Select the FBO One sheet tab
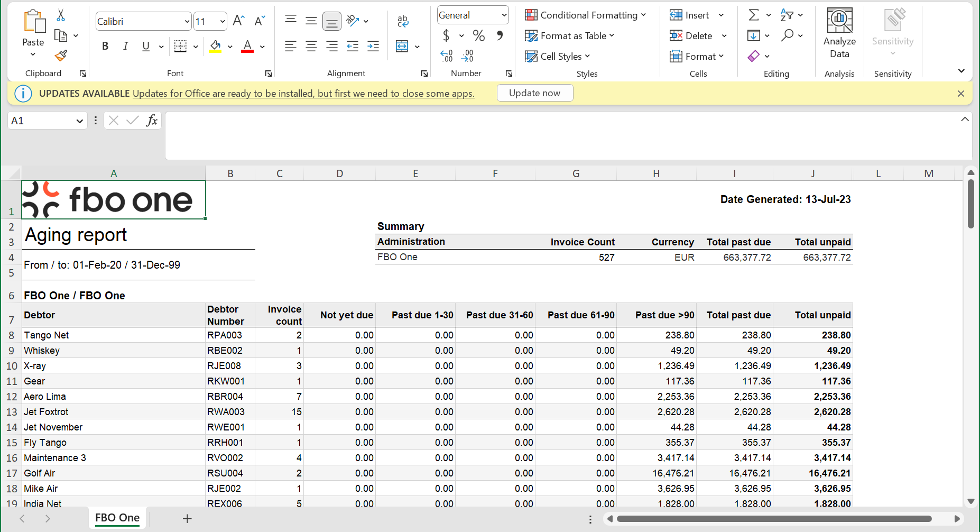This screenshot has height=532, width=980. pos(117,518)
